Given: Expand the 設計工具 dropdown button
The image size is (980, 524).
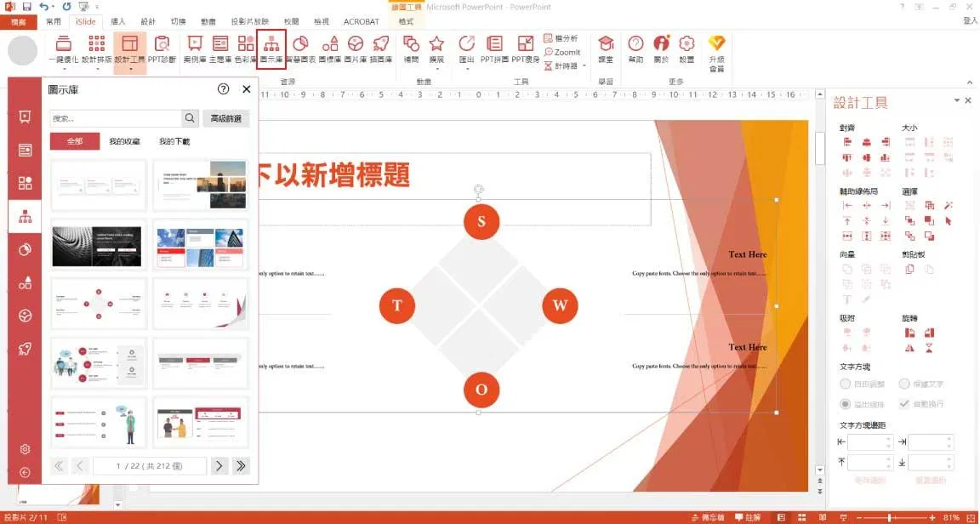Looking at the screenshot, I should point(130,69).
